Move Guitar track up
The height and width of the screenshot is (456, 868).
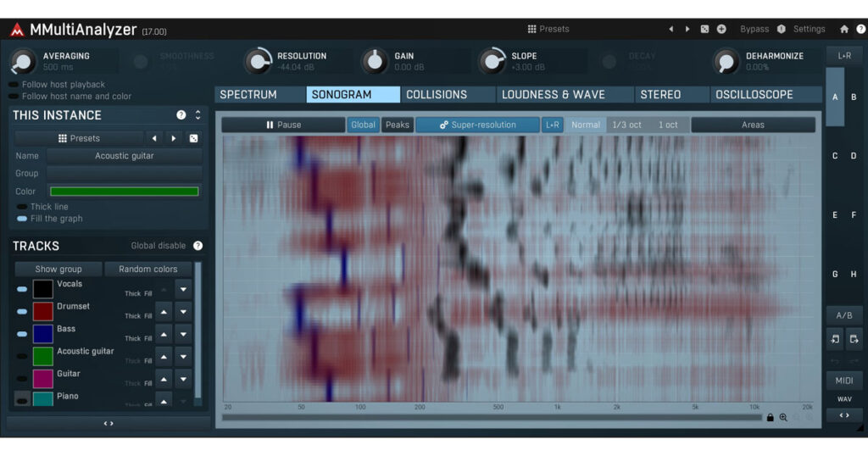(x=164, y=380)
